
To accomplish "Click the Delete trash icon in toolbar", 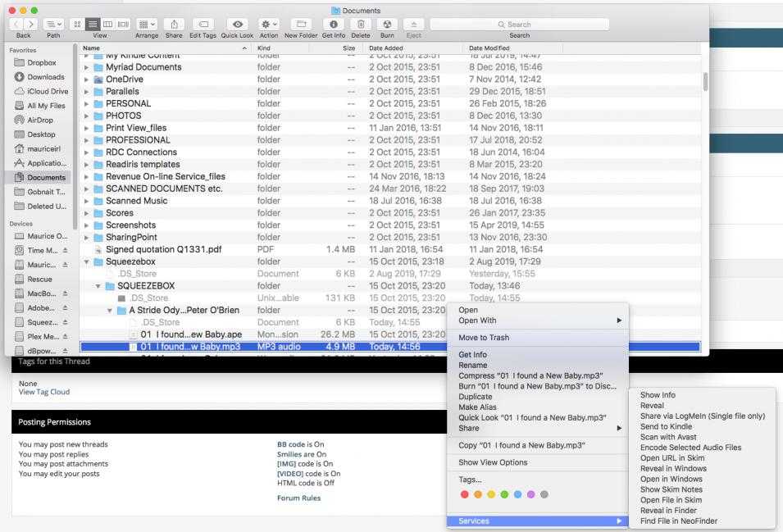I will (362, 25).
